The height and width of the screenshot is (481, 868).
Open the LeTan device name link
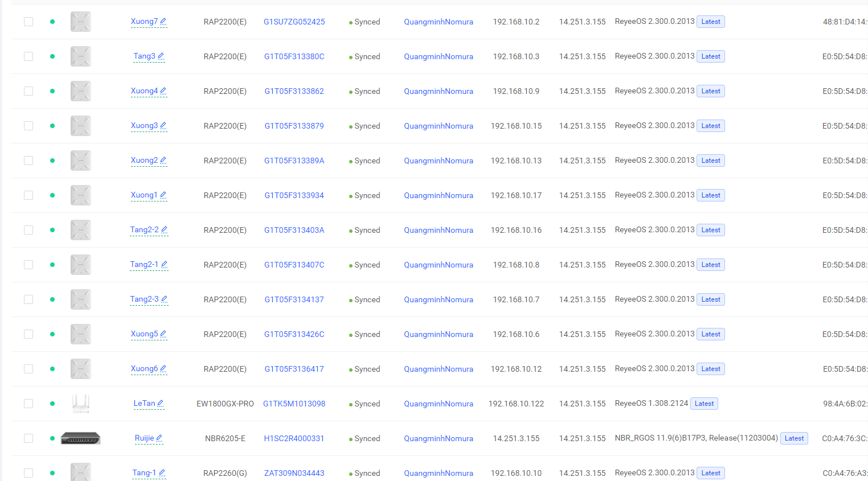[144, 404]
